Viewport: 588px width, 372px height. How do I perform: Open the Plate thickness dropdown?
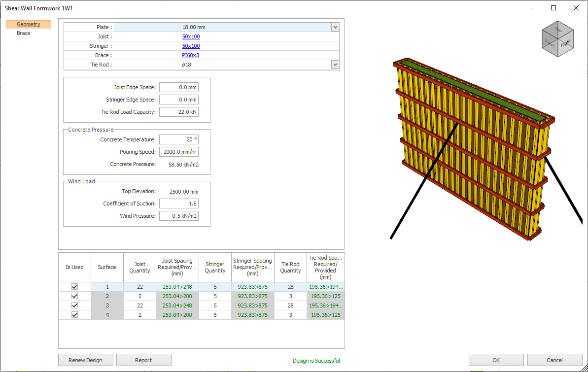pos(335,28)
